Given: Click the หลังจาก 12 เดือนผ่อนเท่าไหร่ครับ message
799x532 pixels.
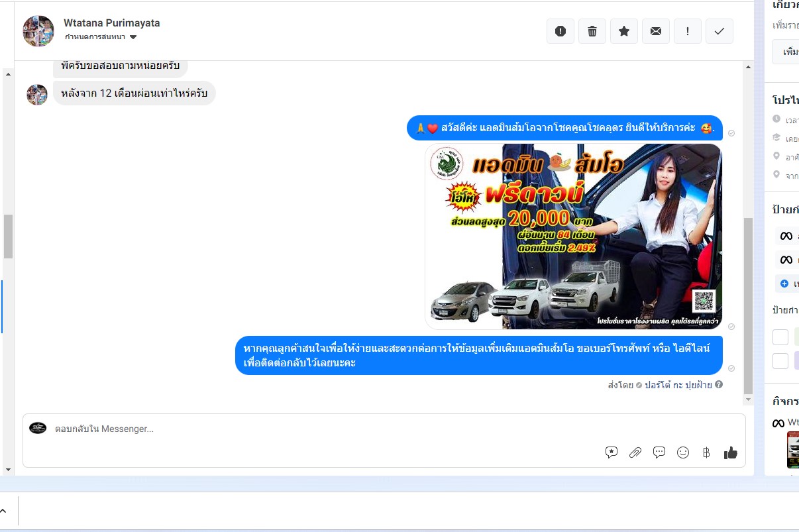Looking at the screenshot, I should click(x=134, y=93).
